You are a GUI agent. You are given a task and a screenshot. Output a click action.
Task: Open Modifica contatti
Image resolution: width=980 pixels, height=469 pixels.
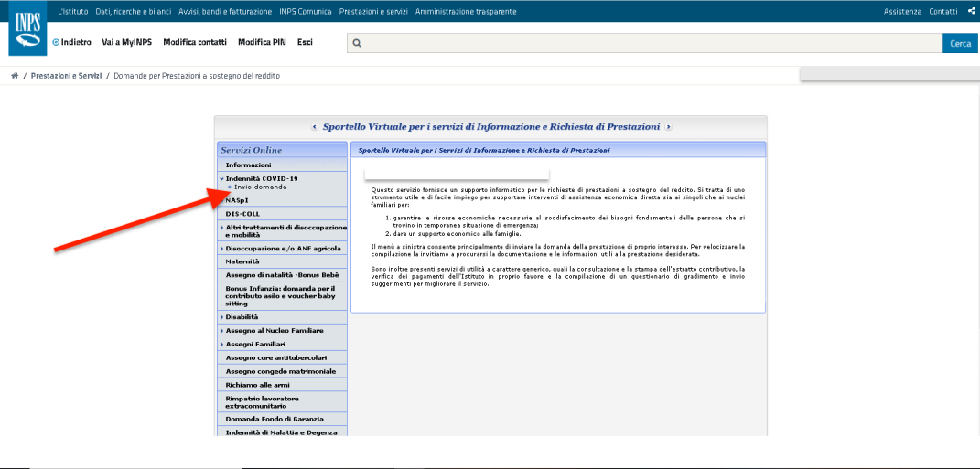click(x=195, y=42)
